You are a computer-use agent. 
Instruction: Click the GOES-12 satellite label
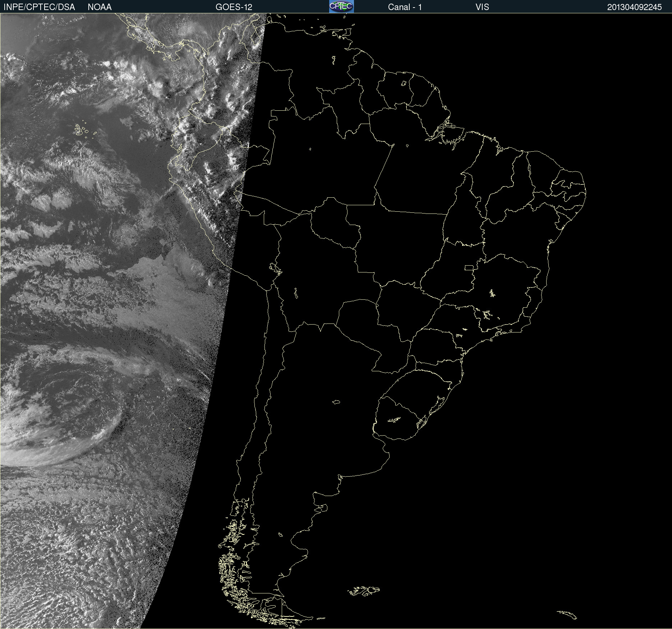[234, 7]
